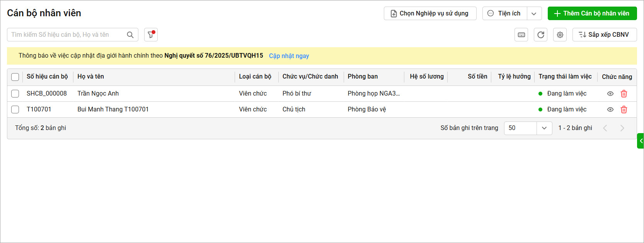Image resolution: width=644 pixels, height=243 pixels.
Task: Expand the green side panel tab
Action: tap(641, 141)
